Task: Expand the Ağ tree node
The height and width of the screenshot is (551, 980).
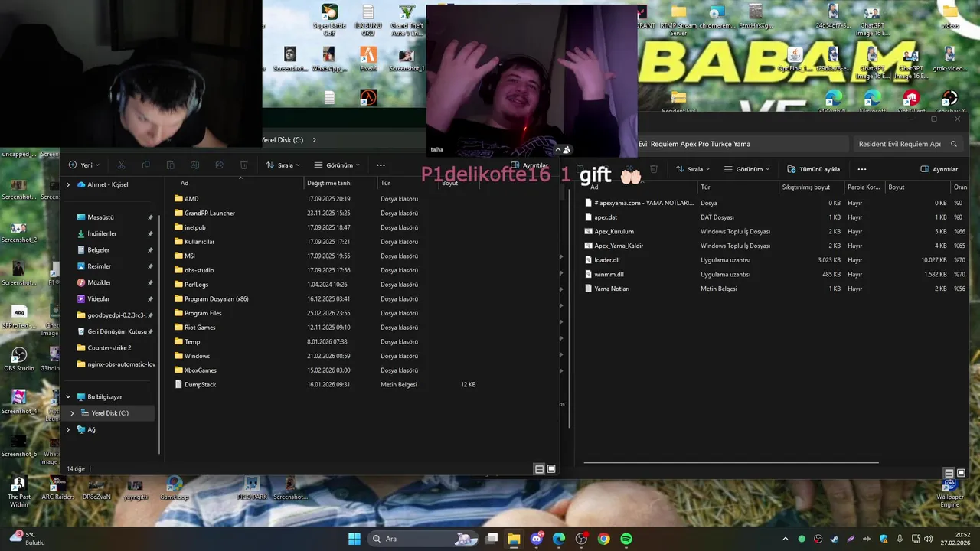Action: tap(68, 429)
